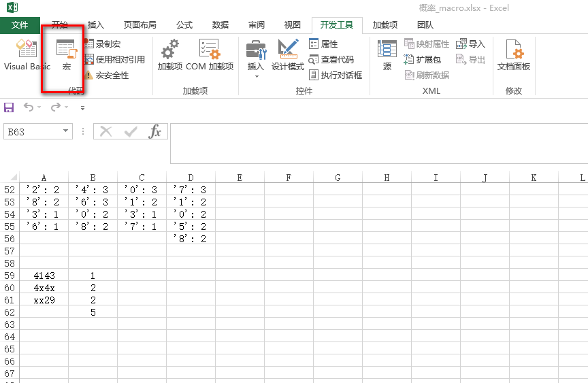Click inside the formula bar

tap(379, 144)
